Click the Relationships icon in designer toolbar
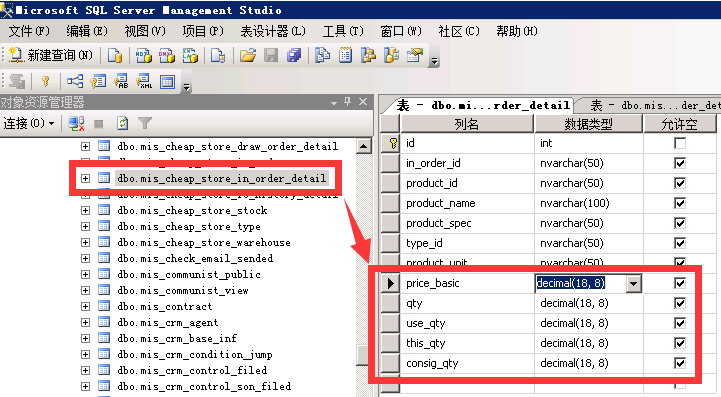The width and height of the screenshot is (721, 397). [x=75, y=82]
